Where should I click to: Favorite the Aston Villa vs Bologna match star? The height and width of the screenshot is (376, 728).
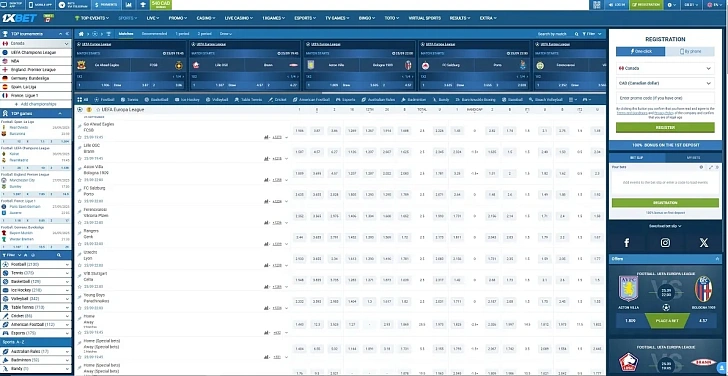(x=80, y=180)
